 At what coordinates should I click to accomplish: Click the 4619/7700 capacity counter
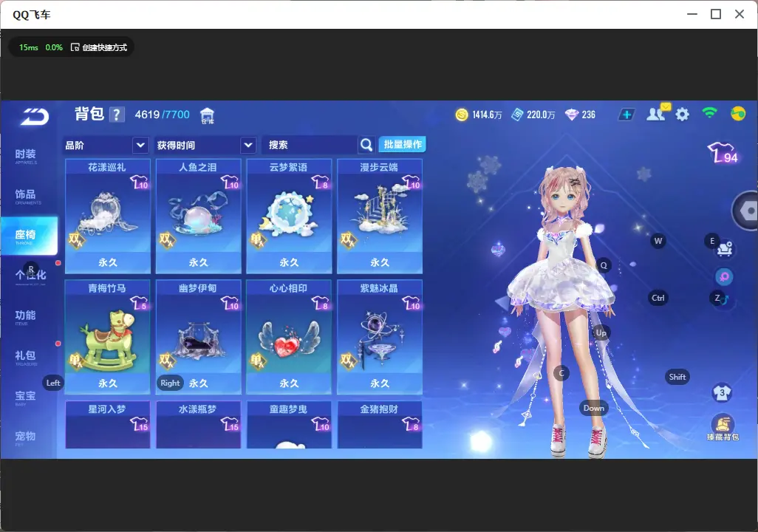pos(162,115)
